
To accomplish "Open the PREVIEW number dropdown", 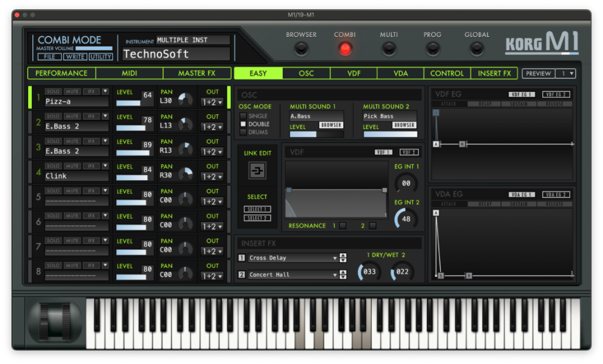I will (x=566, y=74).
